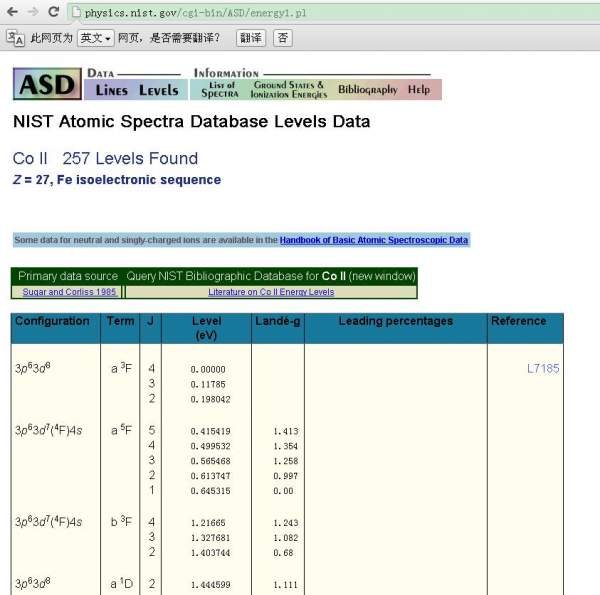The height and width of the screenshot is (595, 600).
Task: Open the 英文 language dropdown
Action: [x=96, y=38]
